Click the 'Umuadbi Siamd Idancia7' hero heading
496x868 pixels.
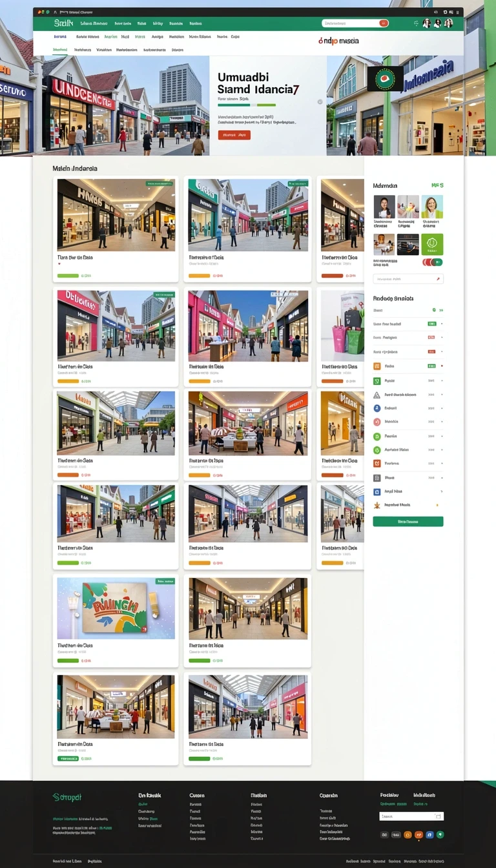(258, 83)
